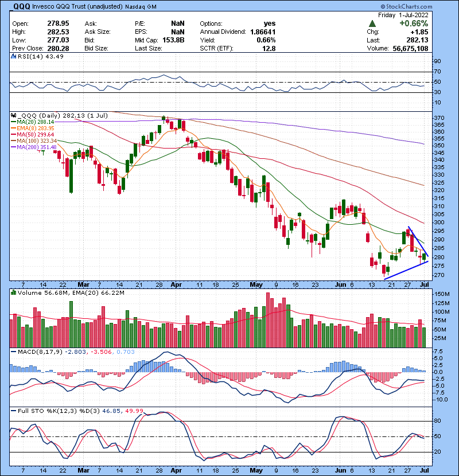Click the 90 level on RSI axis
This screenshot has width=459, height=476.
click(x=437, y=61)
